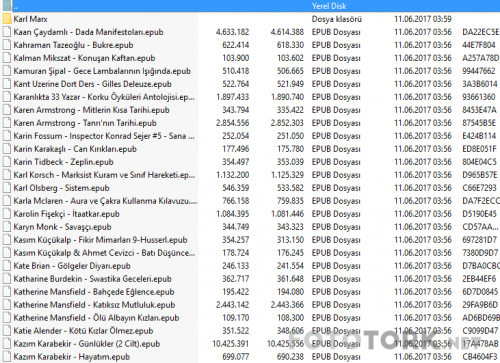Screen dimensions: 500x363
Task: Click the date 11.06.2017 03:59
Action: point(423,19)
